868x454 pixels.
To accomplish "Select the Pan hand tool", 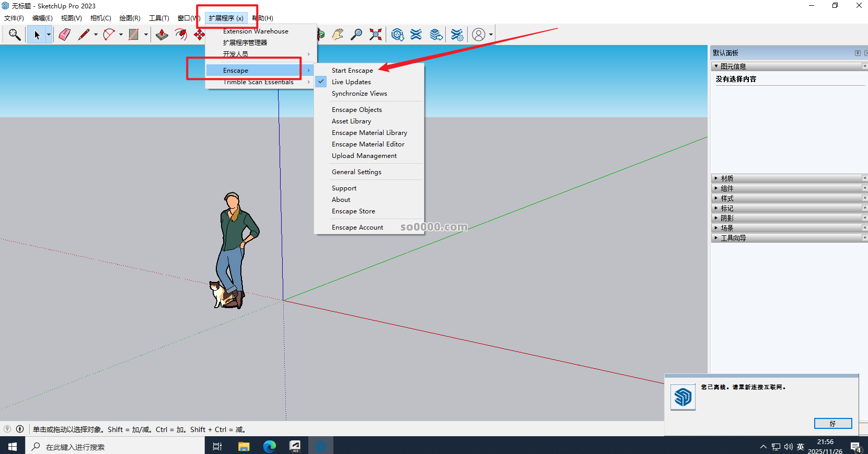I will (338, 35).
